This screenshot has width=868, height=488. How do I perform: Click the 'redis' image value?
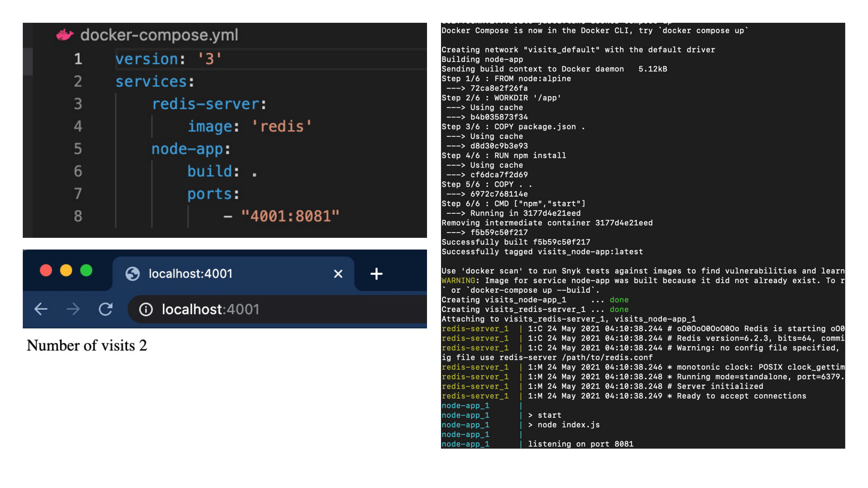(282, 126)
